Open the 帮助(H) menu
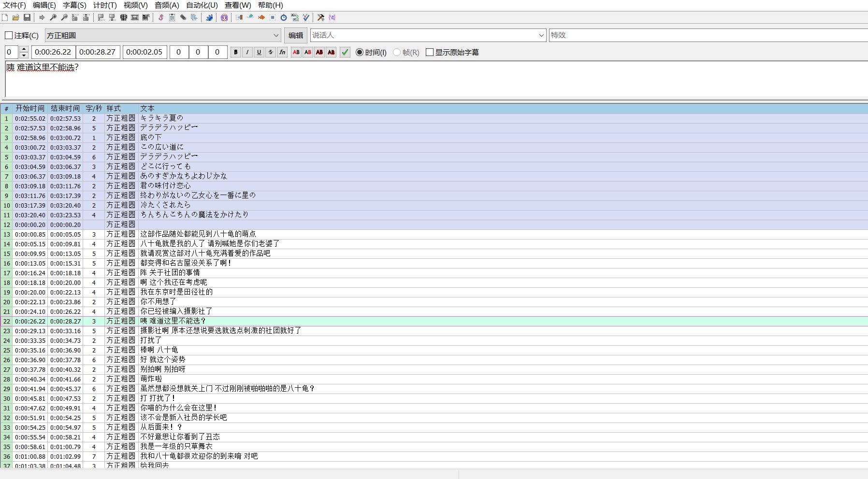 271,5
